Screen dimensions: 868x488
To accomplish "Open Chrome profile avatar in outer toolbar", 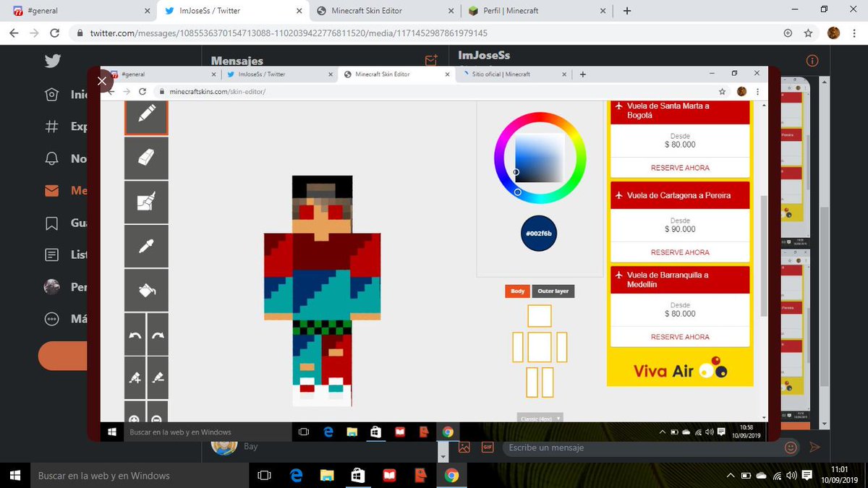I will click(833, 33).
